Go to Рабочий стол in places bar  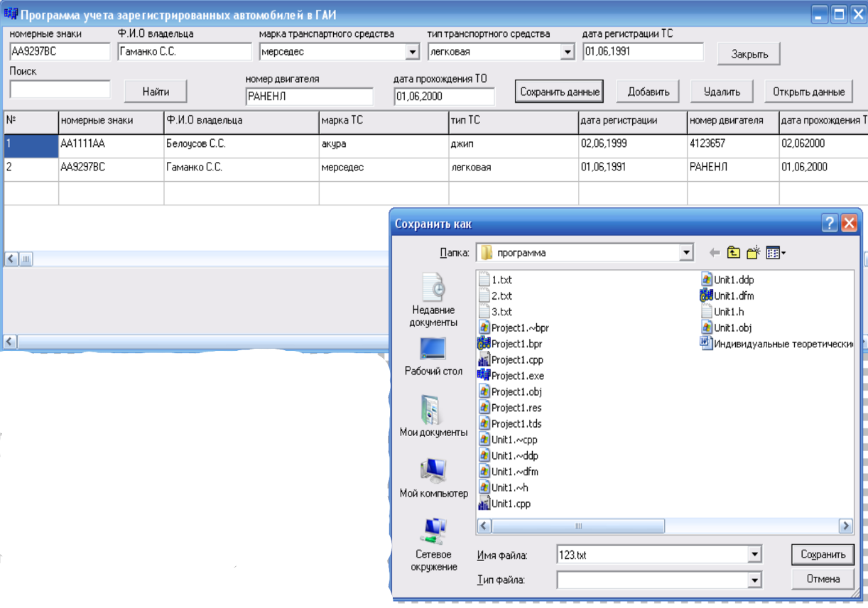point(433,357)
